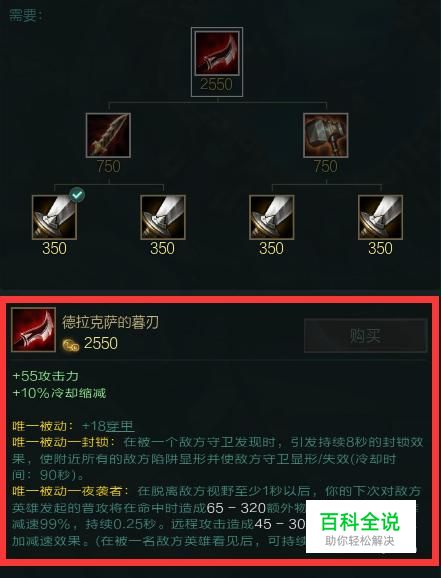Screen dimensions: 441x578
Task: Select the last Long Sword under Caulfield's Warhammer
Action: 380,217
